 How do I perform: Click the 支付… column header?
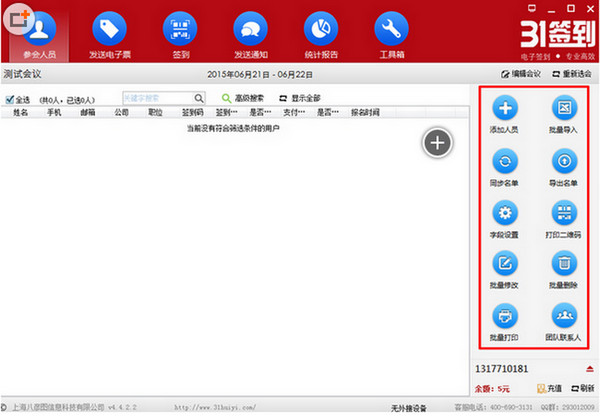294,113
